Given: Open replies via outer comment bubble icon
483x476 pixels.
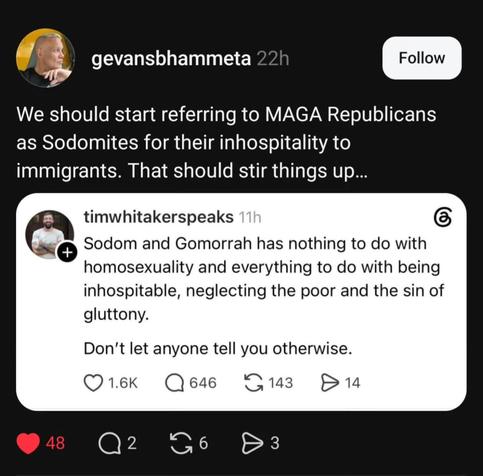Looking at the screenshot, I should point(110,444).
